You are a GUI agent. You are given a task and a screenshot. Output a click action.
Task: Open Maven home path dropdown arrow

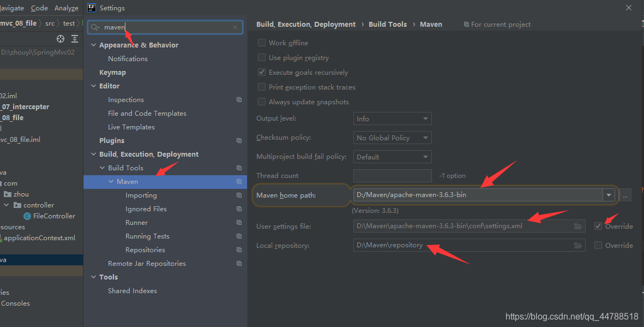[x=609, y=195]
